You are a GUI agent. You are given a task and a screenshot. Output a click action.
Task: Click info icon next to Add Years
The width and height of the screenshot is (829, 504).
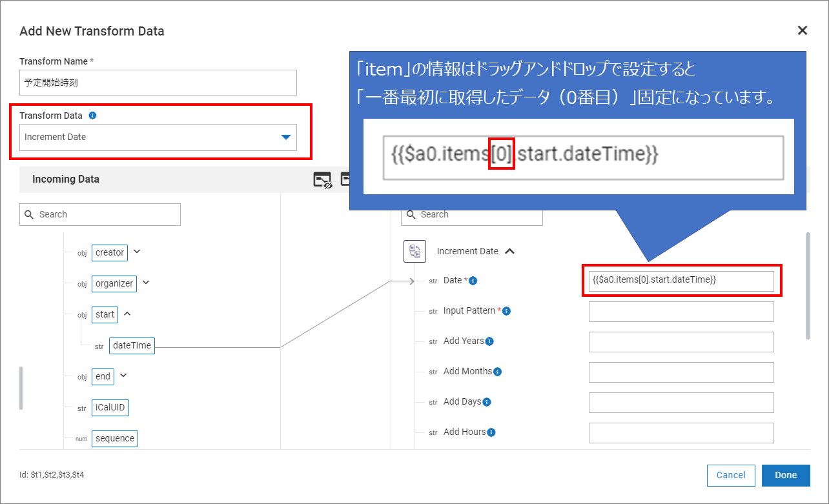click(x=489, y=341)
